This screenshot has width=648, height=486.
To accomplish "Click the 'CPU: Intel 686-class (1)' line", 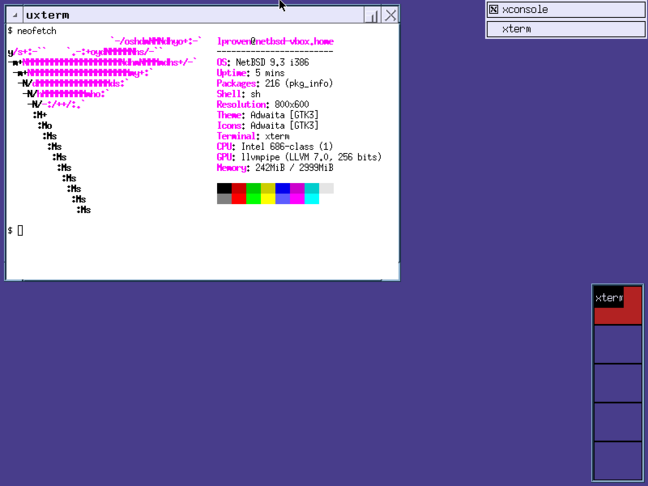I will coord(275,147).
